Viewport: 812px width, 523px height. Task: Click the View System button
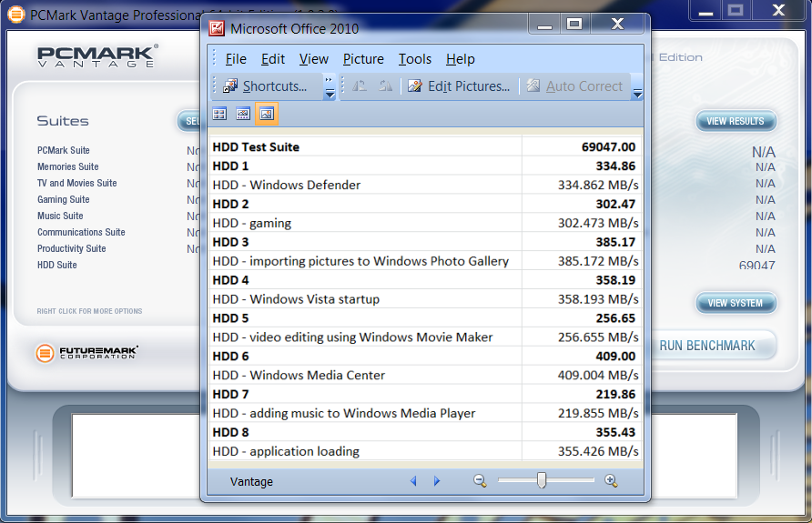[x=736, y=303]
